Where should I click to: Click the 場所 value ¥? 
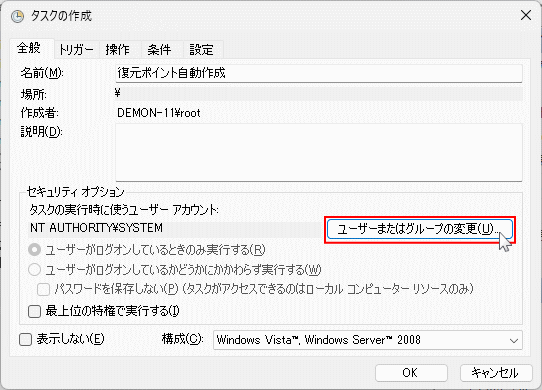pyautogui.click(x=118, y=93)
